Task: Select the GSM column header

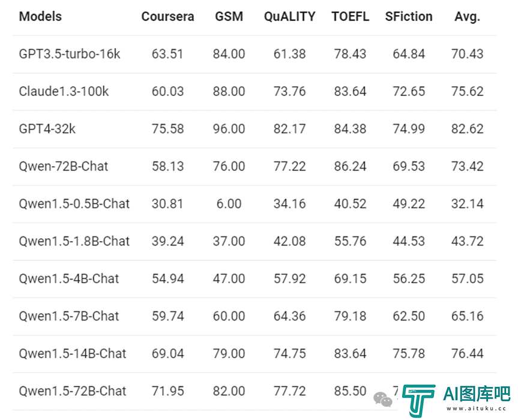Action: pyautogui.click(x=229, y=16)
